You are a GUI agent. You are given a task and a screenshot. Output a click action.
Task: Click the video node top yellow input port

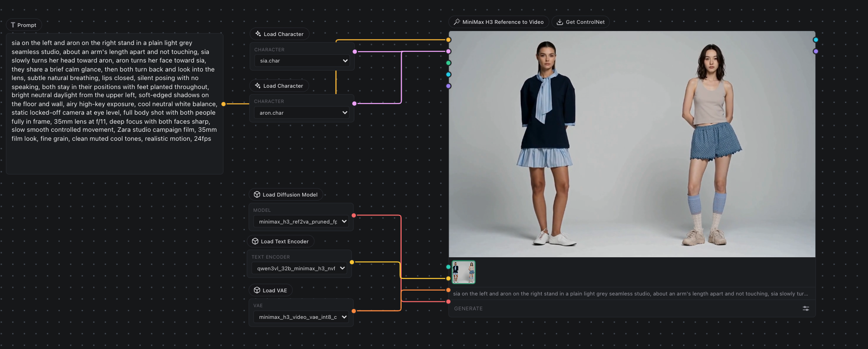pos(448,40)
